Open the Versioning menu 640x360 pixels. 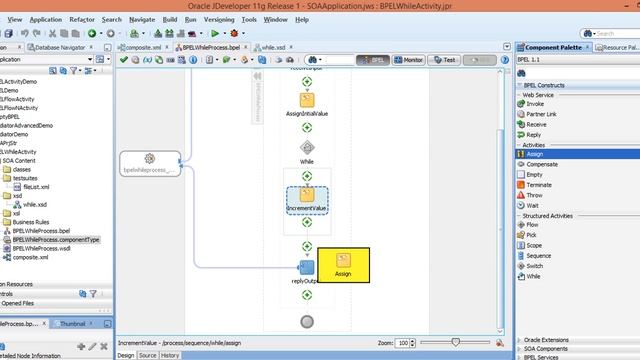coord(219,20)
